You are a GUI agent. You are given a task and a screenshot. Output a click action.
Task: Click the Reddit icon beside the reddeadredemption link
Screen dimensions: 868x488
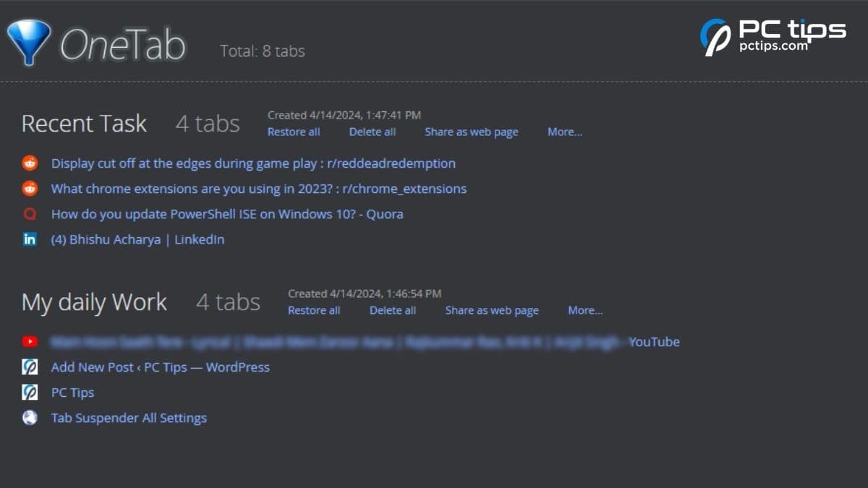pyautogui.click(x=30, y=163)
